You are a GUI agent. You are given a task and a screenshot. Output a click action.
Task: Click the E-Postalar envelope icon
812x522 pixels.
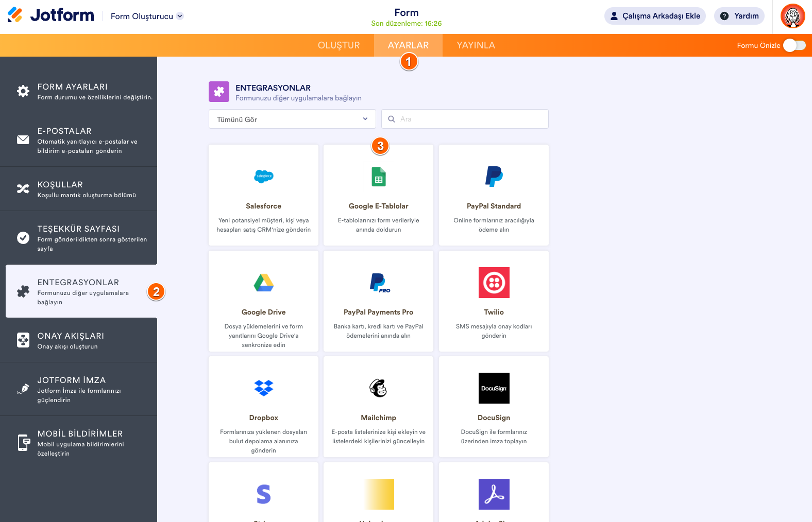(x=23, y=140)
